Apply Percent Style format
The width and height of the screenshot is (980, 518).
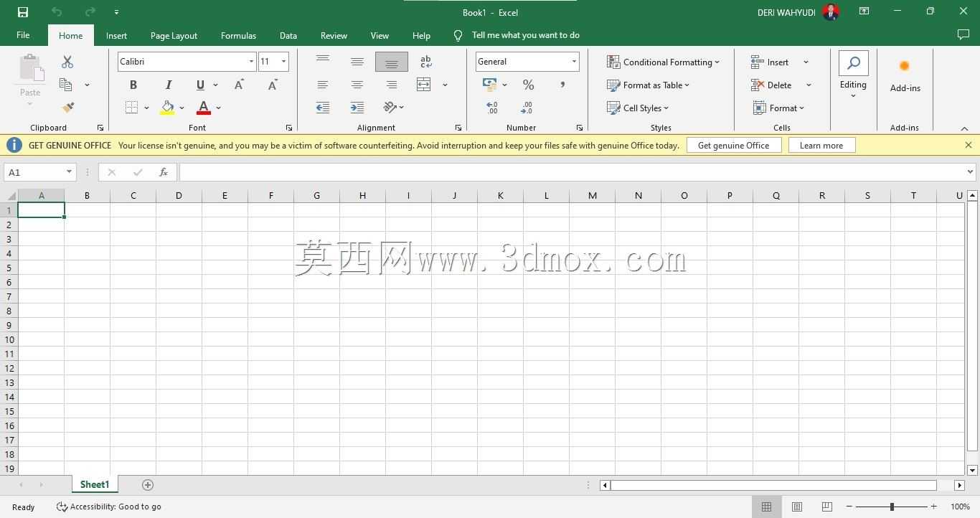point(529,85)
